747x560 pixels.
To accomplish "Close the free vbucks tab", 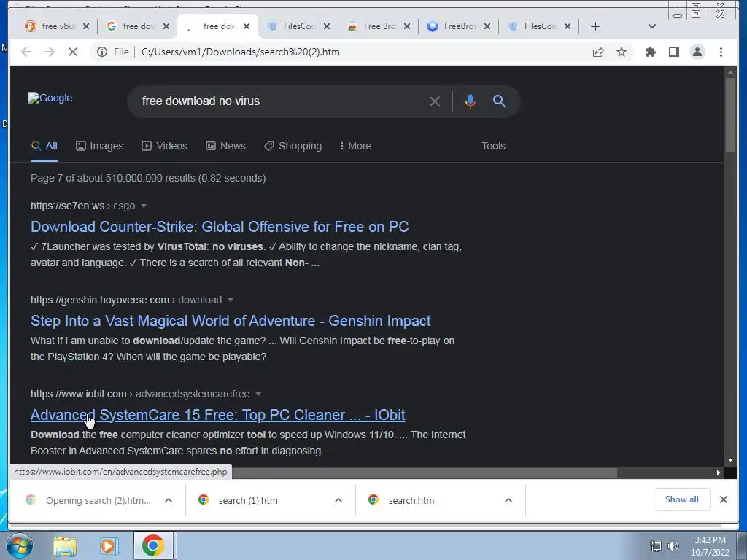I will [86, 26].
